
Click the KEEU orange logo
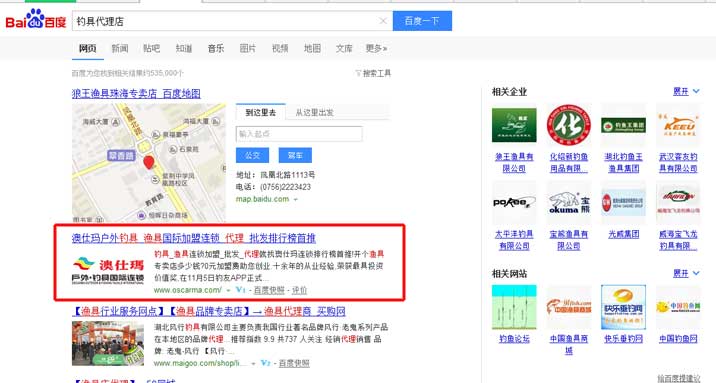pos(678,124)
